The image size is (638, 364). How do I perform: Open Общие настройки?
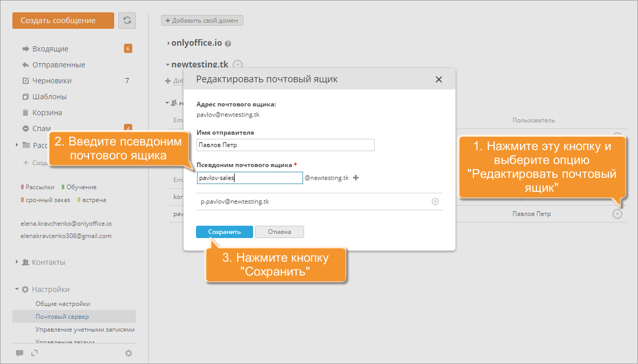pyautogui.click(x=63, y=304)
